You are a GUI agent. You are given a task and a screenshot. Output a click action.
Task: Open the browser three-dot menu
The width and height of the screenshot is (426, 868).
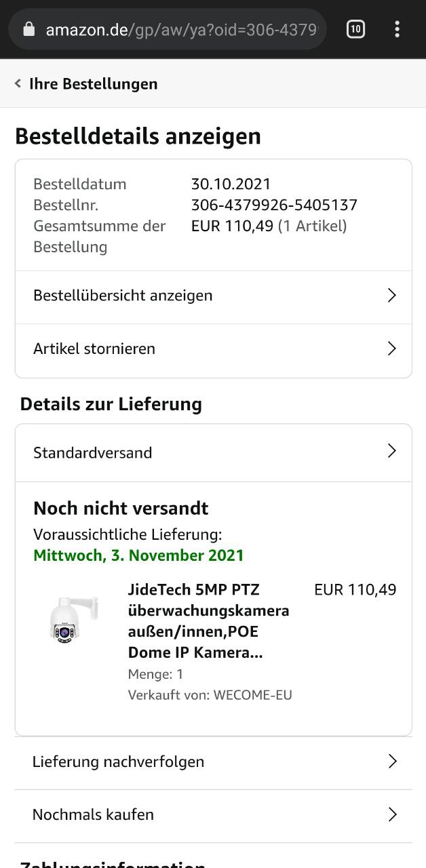pos(397,29)
